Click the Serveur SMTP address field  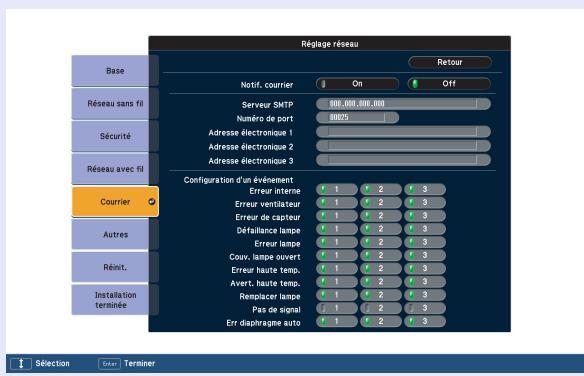pos(403,104)
